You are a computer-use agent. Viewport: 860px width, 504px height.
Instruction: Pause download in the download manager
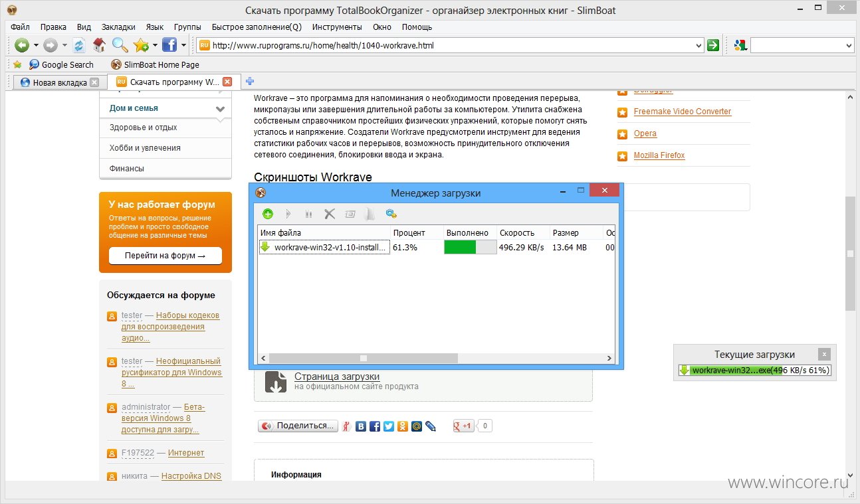tap(308, 214)
